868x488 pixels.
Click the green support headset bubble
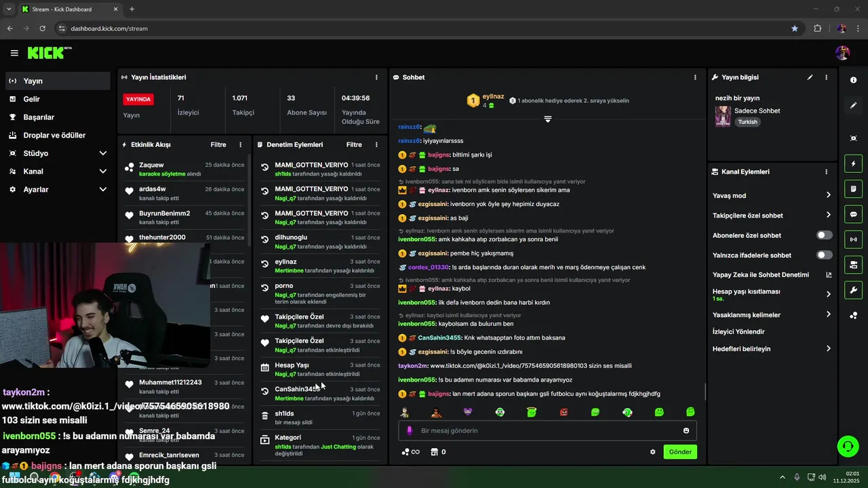pyautogui.click(x=848, y=446)
